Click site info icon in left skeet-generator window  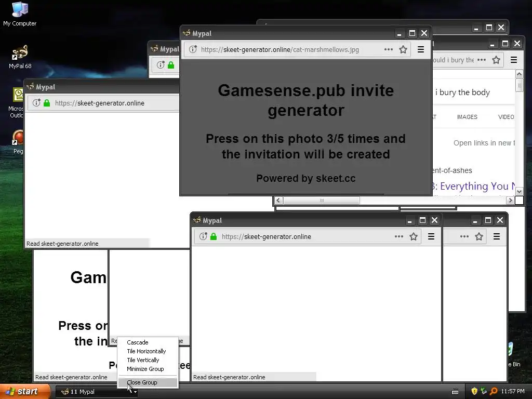(x=36, y=103)
